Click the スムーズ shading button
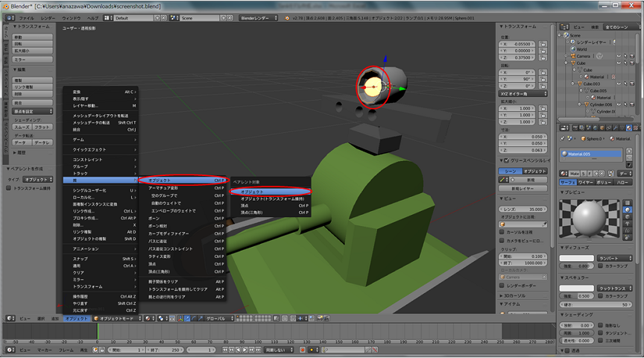The height and width of the screenshot is (358, 644). pyautogui.click(x=22, y=127)
